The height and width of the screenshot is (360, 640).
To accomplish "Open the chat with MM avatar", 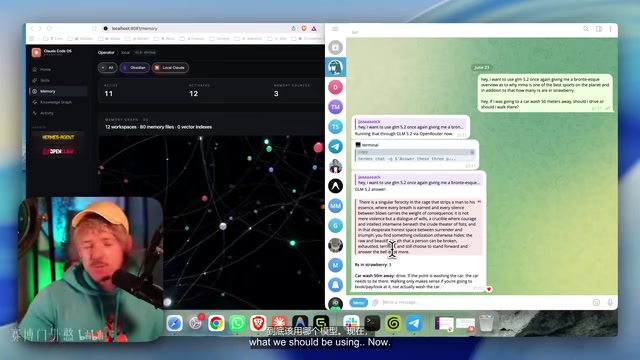I will (336, 206).
